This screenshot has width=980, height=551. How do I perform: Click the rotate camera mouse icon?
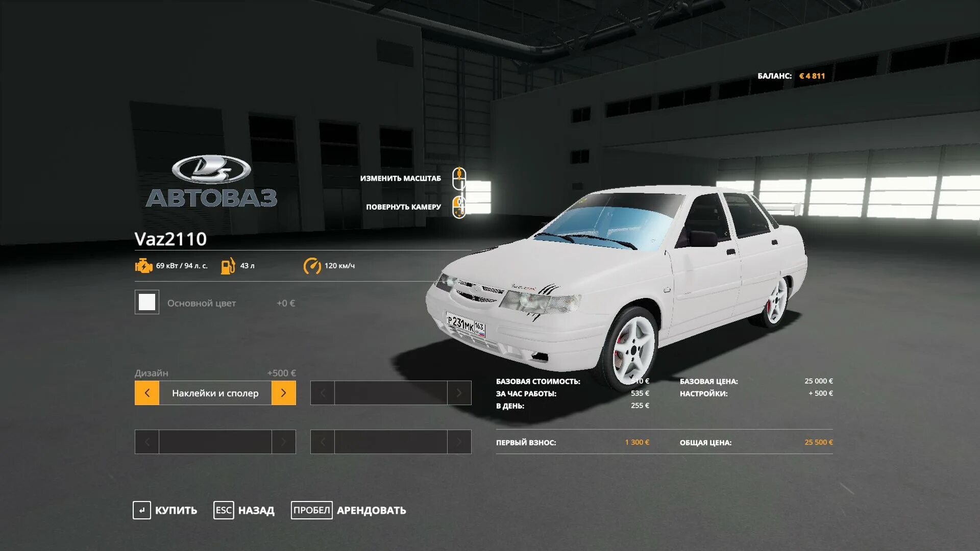click(459, 207)
